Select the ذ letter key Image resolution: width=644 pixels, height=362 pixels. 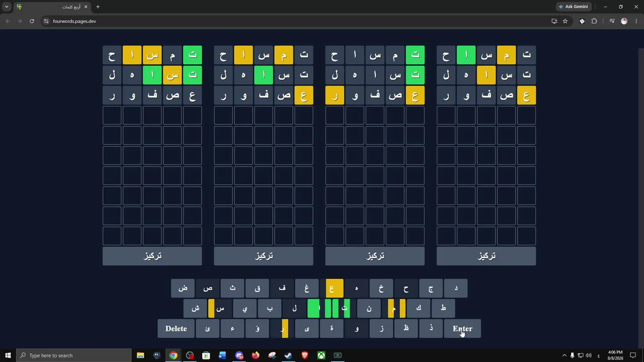[431, 328]
